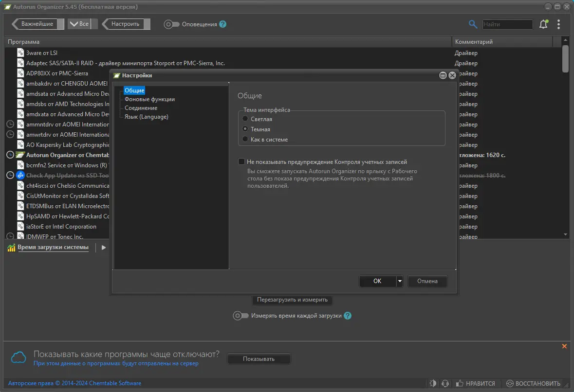The height and width of the screenshot is (392, 574).
Task: Expand the OK button dropdown arrow
Action: (399, 281)
